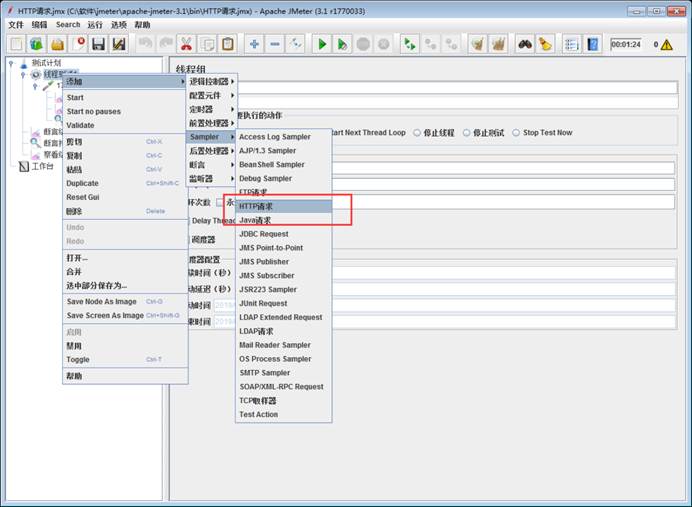Click the Search binoculars toolbar icon
This screenshot has width=692, height=507.
click(x=524, y=44)
